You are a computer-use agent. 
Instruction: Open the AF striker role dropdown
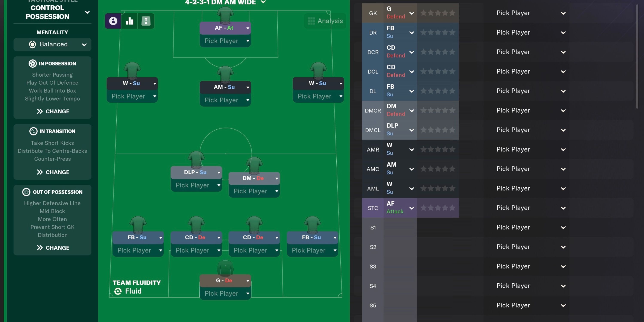[247, 28]
